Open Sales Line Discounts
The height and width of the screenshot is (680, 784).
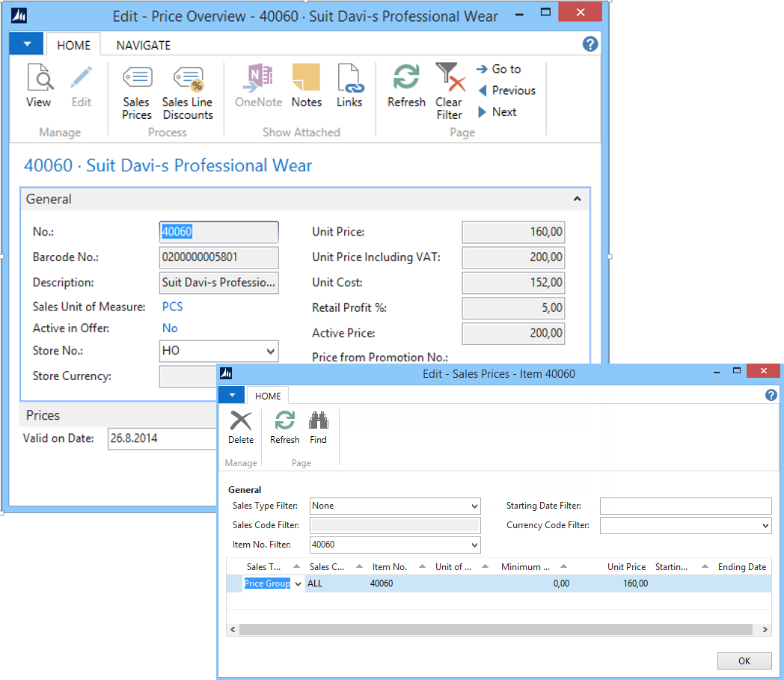[x=188, y=92]
